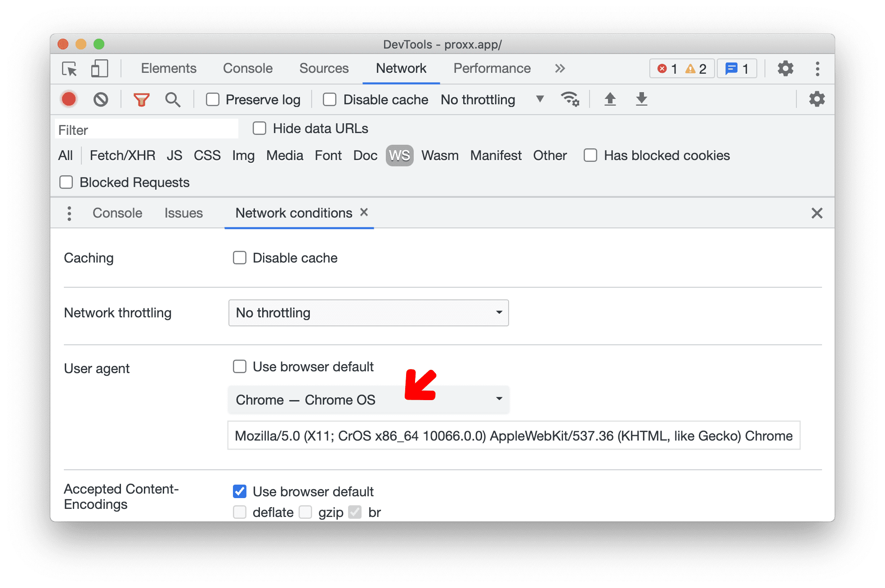The image size is (885, 588).
Task: Open the Network throttling dropdown
Action: click(x=370, y=312)
